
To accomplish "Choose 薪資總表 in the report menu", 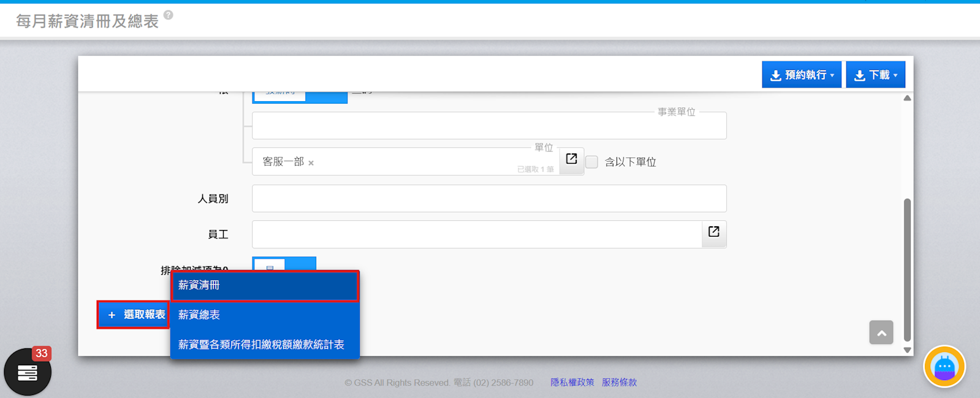I will (265, 315).
